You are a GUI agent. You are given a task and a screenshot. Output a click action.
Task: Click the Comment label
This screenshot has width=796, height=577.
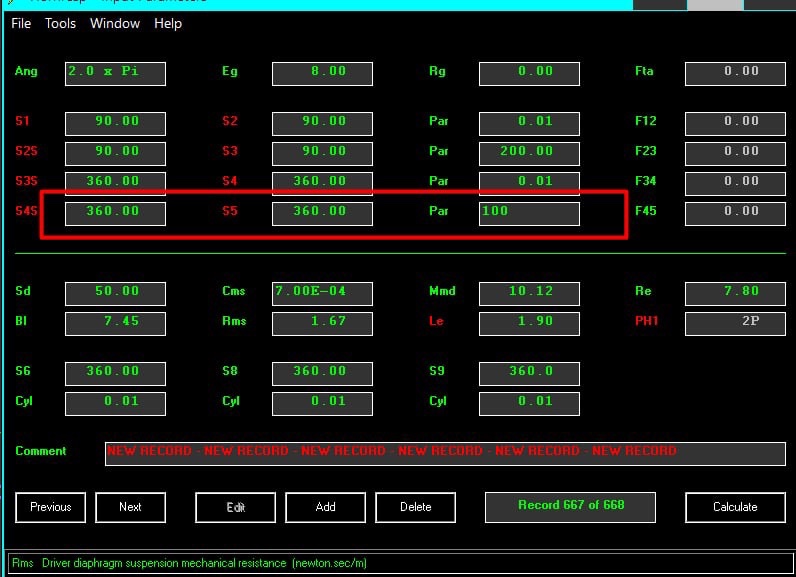coord(41,451)
